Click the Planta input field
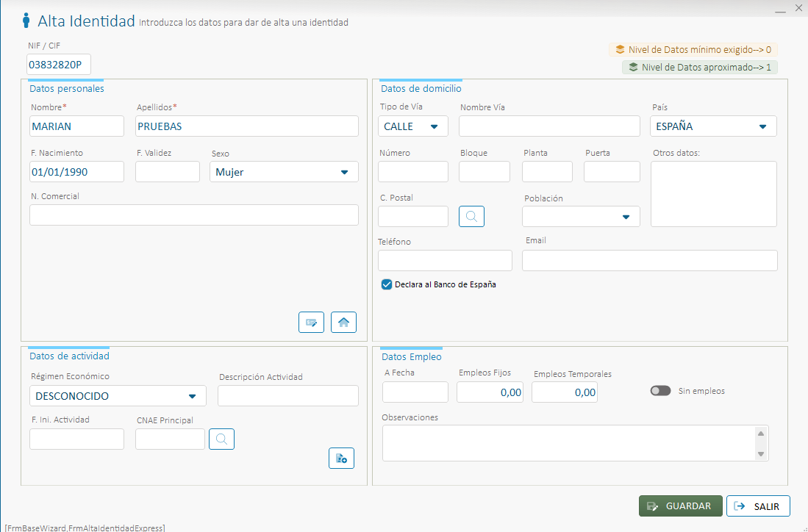This screenshot has height=532, width=808. point(547,171)
